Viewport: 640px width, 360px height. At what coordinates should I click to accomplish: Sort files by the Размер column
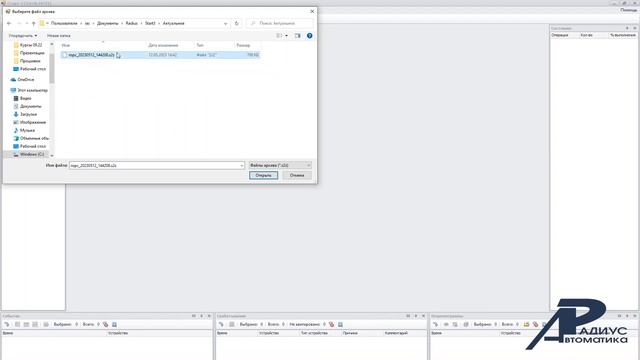click(x=243, y=45)
